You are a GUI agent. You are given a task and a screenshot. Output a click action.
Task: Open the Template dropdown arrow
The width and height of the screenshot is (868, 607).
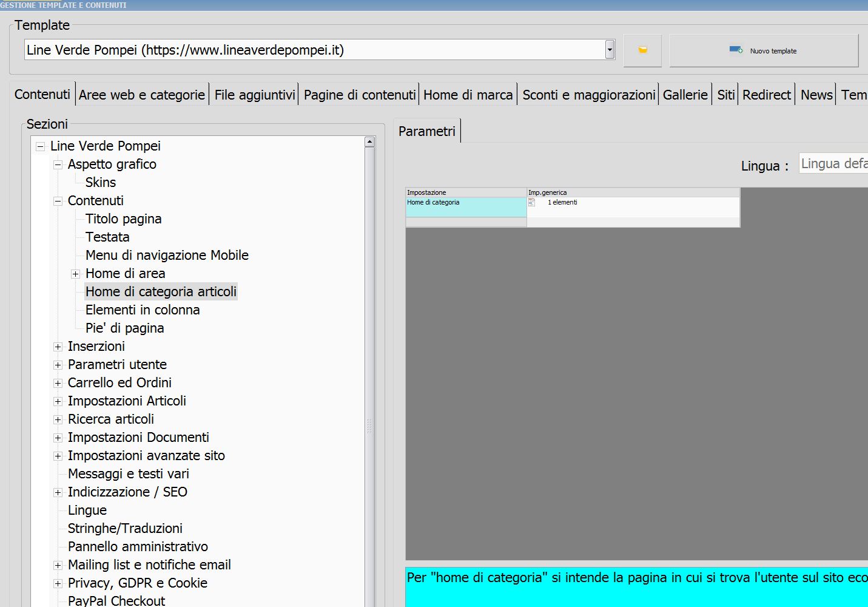610,50
